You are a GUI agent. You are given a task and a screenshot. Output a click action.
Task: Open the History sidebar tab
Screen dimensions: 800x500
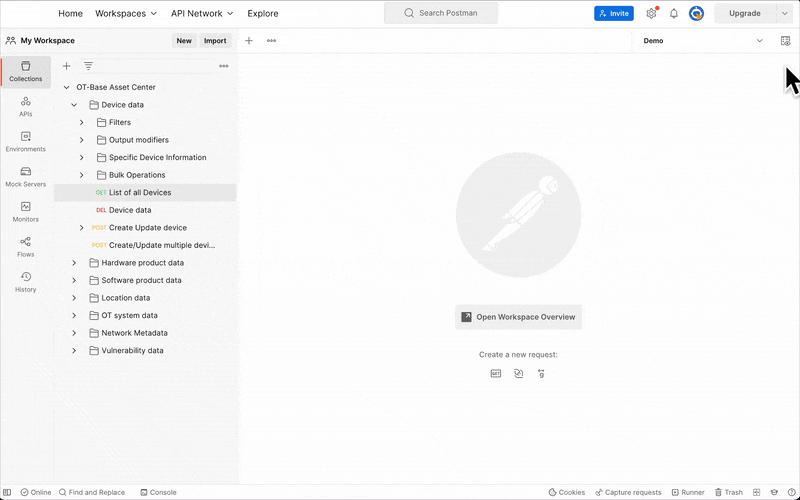pyautogui.click(x=26, y=282)
